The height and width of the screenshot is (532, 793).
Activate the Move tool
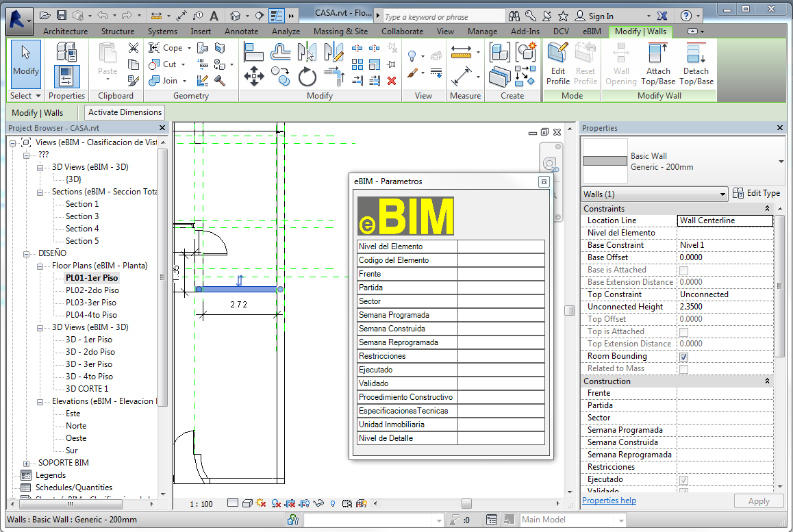(x=253, y=75)
